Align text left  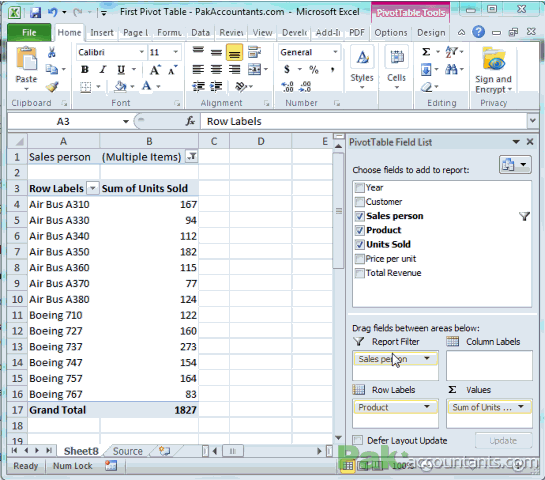(x=198, y=70)
